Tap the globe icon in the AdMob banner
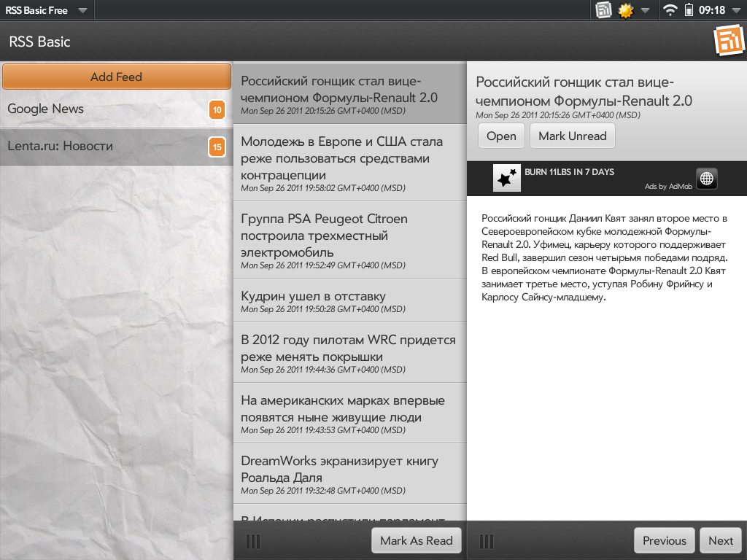The width and height of the screenshot is (747, 560). [x=706, y=178]
